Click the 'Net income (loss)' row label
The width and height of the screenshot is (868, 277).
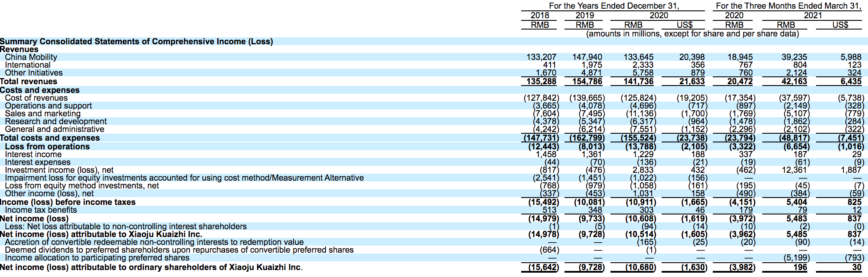(34, 218)
